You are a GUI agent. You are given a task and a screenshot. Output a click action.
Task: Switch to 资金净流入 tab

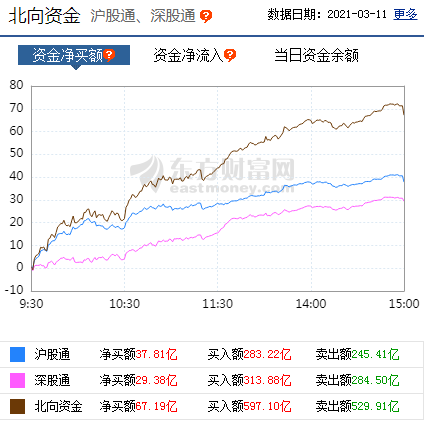click(188, 55)
